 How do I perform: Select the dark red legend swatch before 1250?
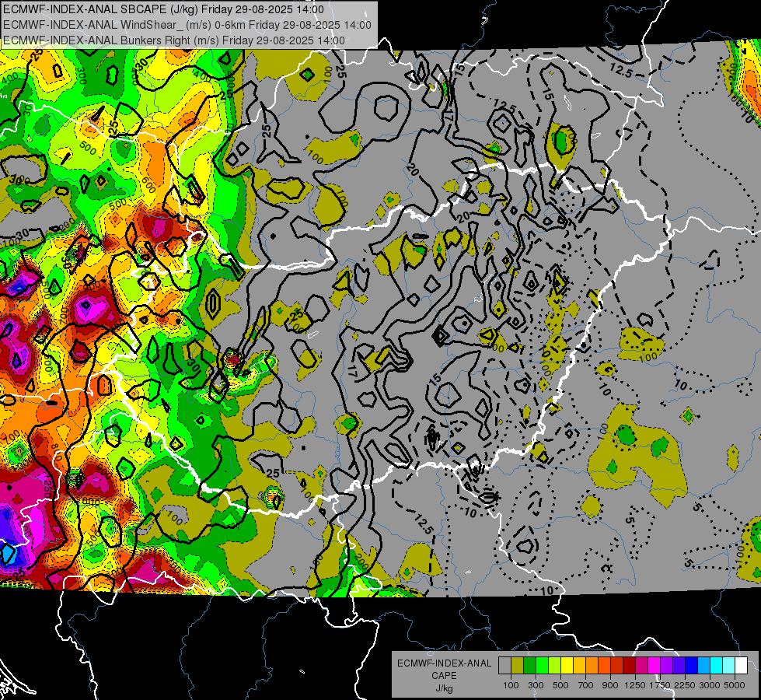(x=629, y=666)
